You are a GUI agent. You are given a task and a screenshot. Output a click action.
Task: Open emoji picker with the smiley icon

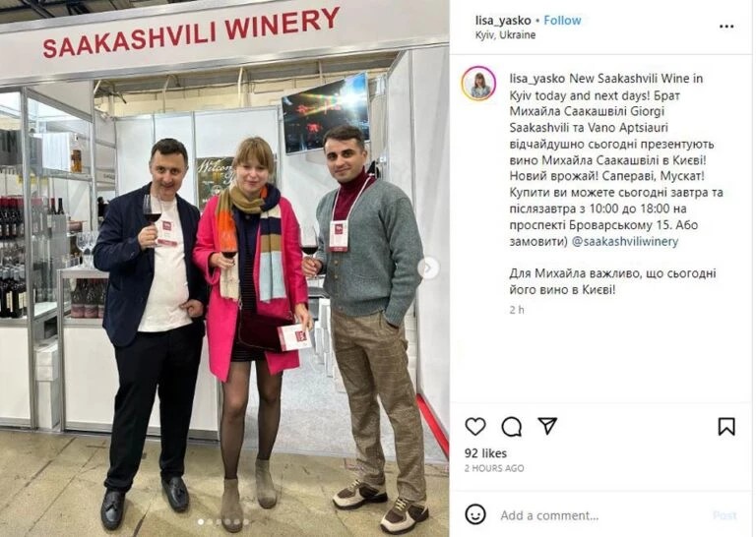pos(474,514)
